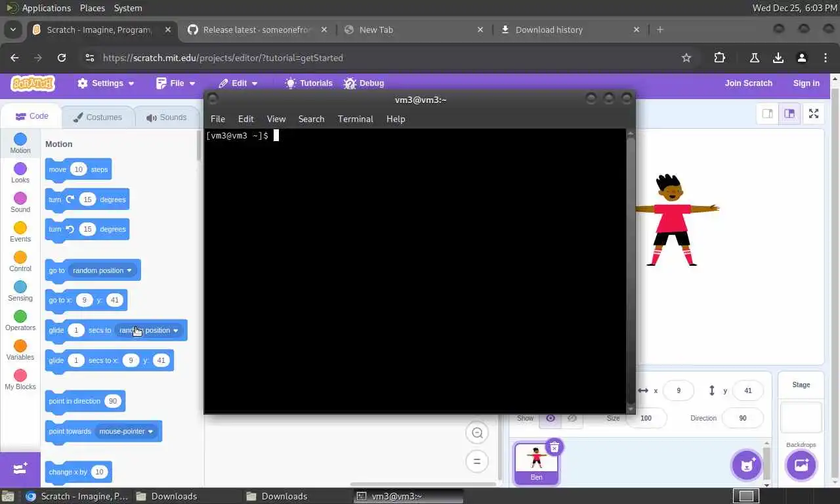The height and width of the screenshot is (504, 840).
Task: Open the File dropdown menu
Action: tap(176, 83)
